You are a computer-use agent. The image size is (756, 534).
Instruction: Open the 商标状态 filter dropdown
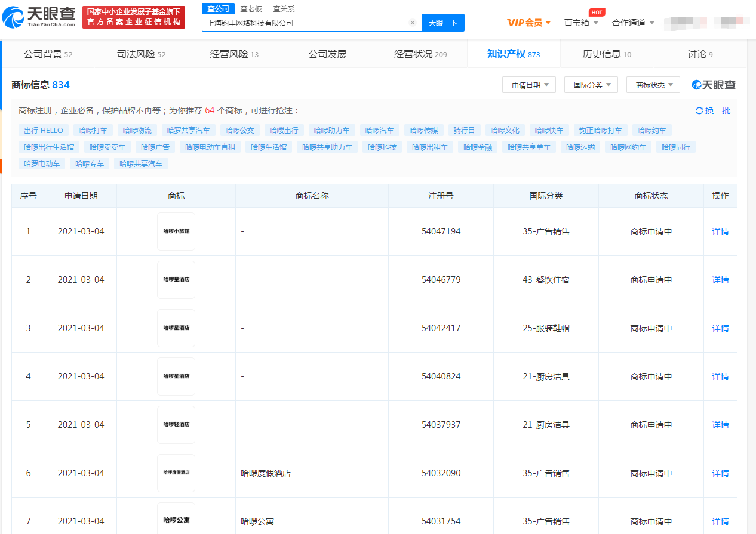pyautogui.click(x=653, y=85)
